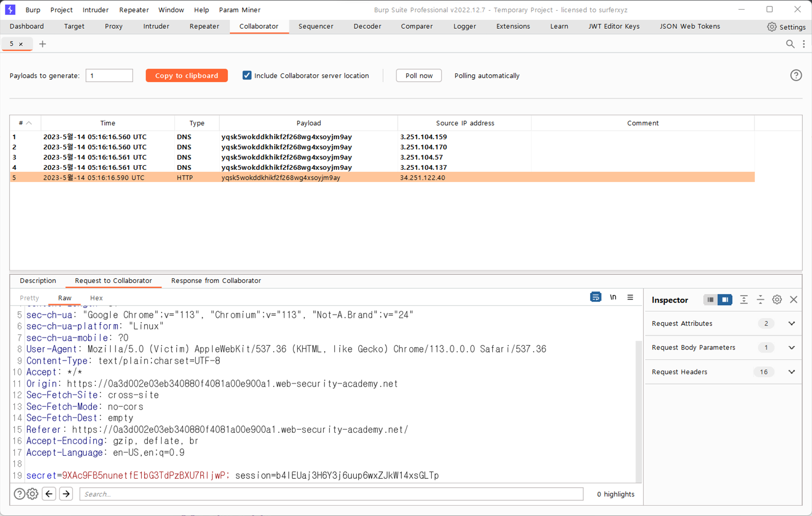The width and height of the screenshot is (812, 516).
Task: Click the Source IP address column header
Action: coord(464,123)
